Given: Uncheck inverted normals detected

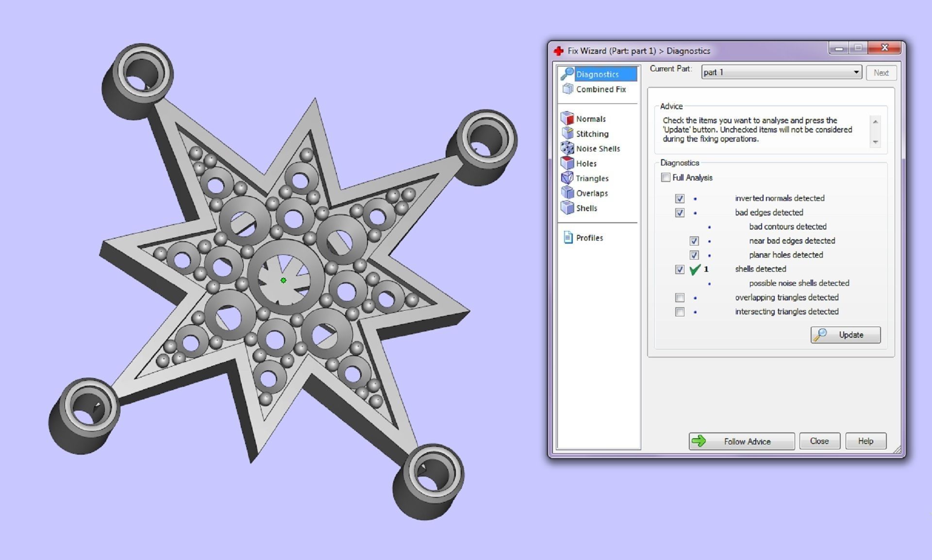Looking at the screenshot, I should pyautogui.click(x=680, y=198).
